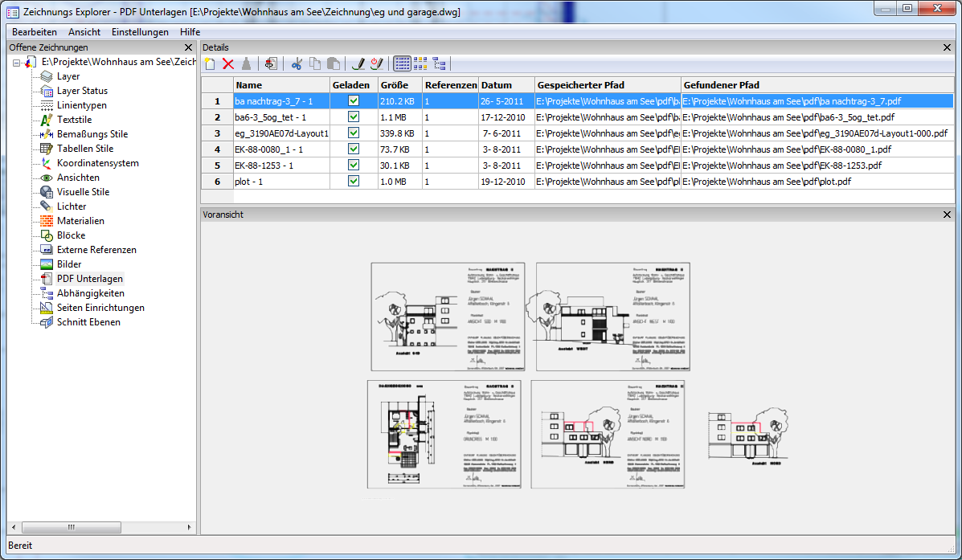Image resolution: width=962 pixels, height=560 pixels.
Task: Click the scissors cut icon
Action: 297,63
